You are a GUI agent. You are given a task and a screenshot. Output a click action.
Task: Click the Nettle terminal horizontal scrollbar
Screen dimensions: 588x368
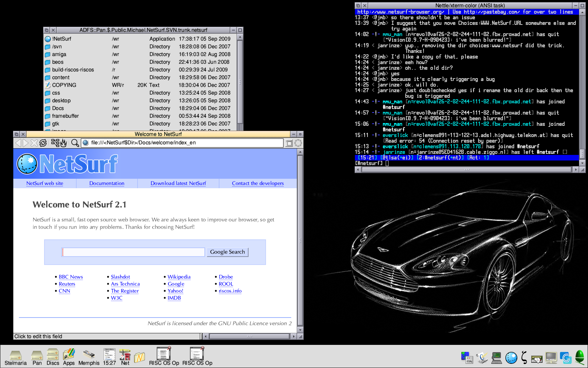click(467, 170)
